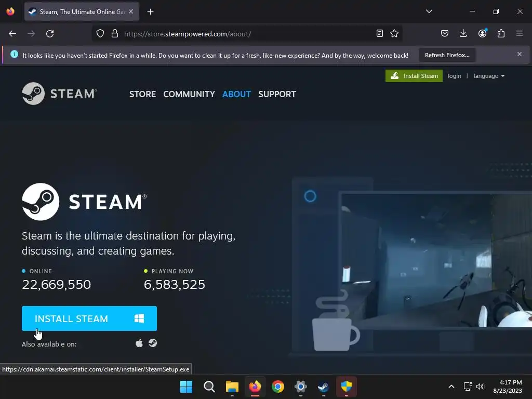
Task: Expand the language dropdown
Action: (x=489, y=76)
